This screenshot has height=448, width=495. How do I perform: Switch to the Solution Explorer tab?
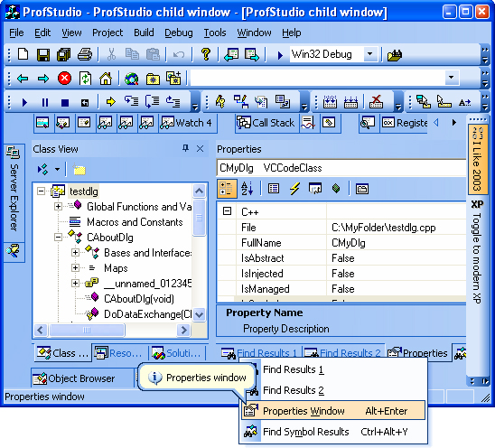[x=177, y=353]
